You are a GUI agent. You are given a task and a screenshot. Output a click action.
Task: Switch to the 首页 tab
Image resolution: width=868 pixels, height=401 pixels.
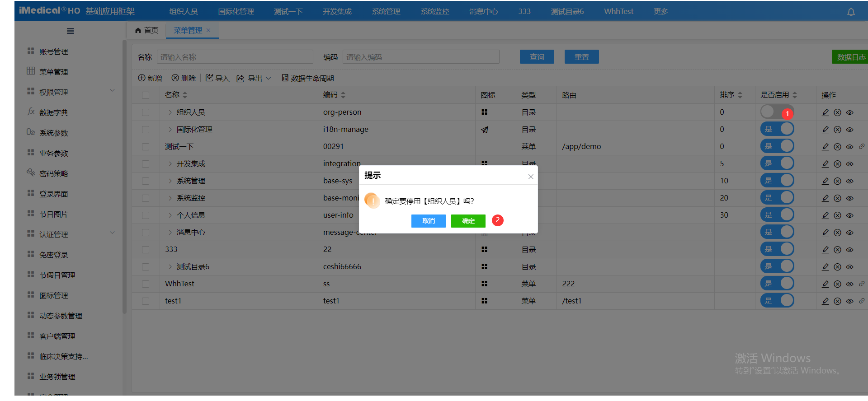click(147, 30)
